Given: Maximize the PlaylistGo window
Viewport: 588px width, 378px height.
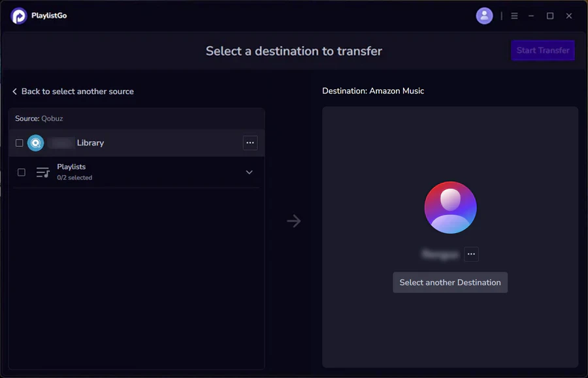Looking at the screenshot, I should (549, 16).
